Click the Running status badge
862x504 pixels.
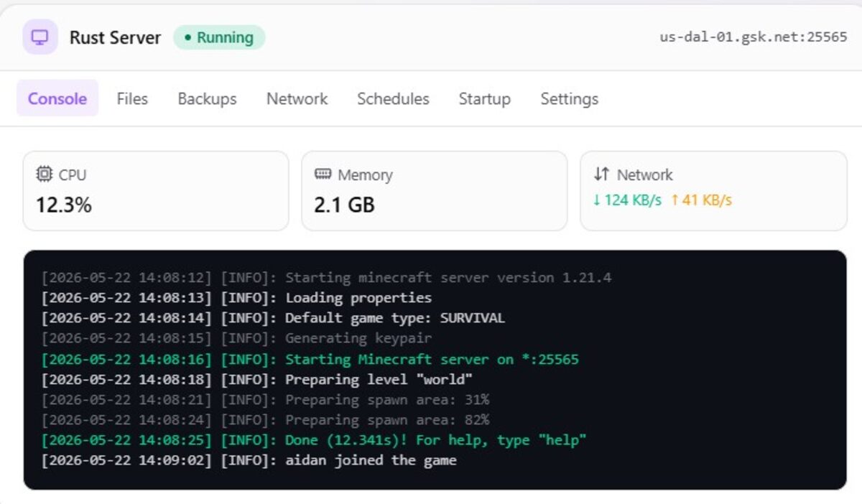point(219,37)
